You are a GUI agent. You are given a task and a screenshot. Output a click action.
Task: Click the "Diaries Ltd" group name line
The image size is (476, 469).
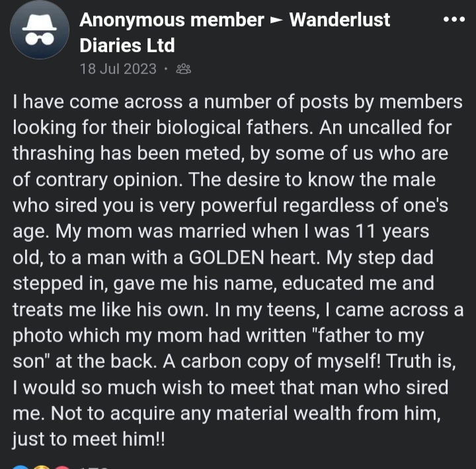tap(127, 46)
